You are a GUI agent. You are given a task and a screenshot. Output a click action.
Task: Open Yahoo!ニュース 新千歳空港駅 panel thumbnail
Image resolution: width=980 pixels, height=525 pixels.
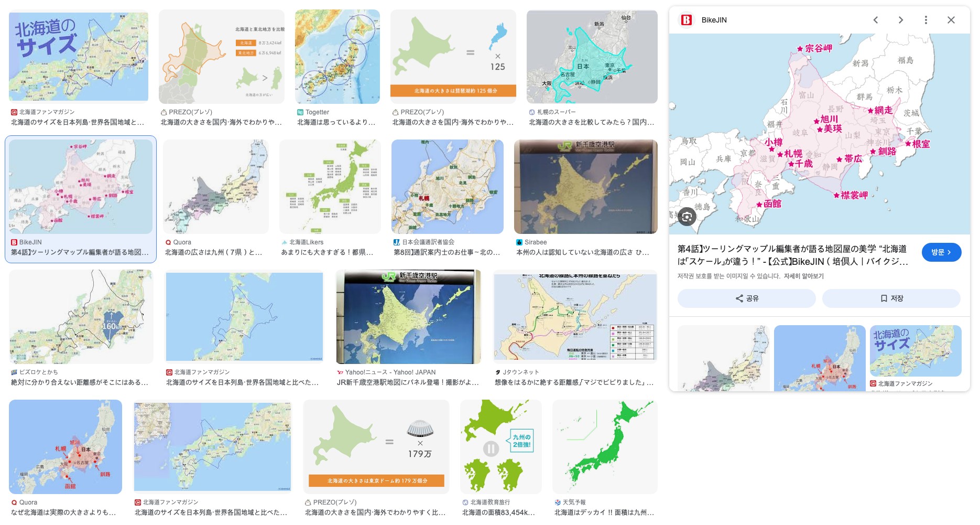(x=408, y=317)
